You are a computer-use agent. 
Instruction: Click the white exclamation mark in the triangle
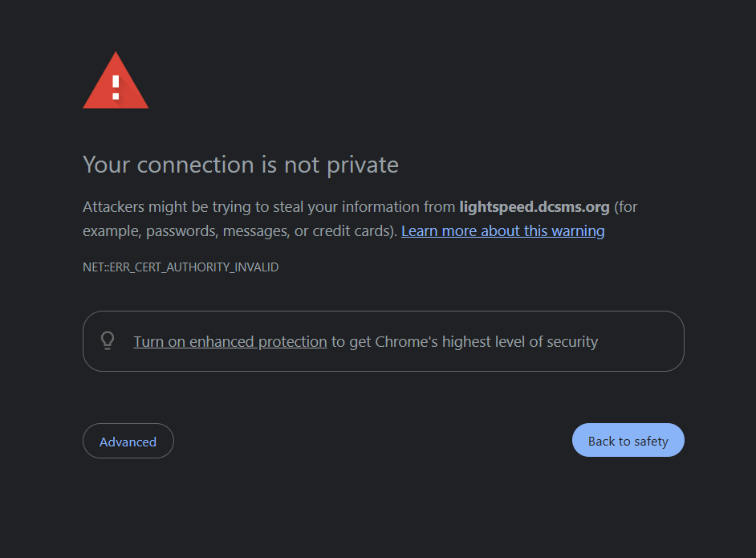coord(116,88)
